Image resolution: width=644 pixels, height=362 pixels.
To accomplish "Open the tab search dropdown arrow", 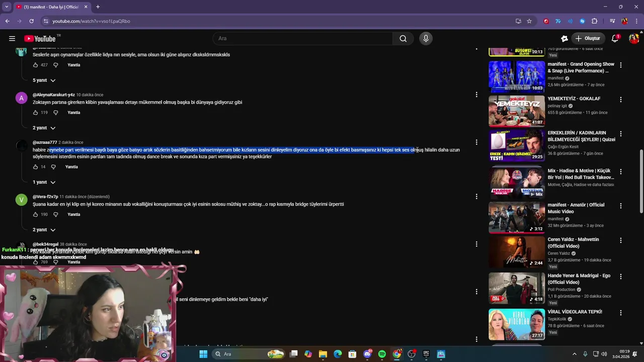I will [x=7, y=7].
